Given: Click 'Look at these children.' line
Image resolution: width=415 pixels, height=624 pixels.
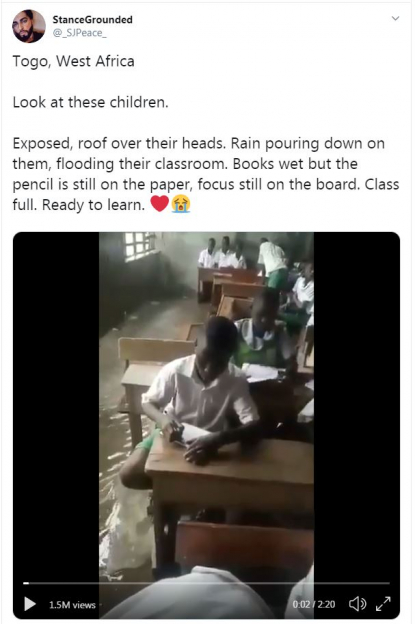Looking at the screenshot, I should click(x=90, y=102).
